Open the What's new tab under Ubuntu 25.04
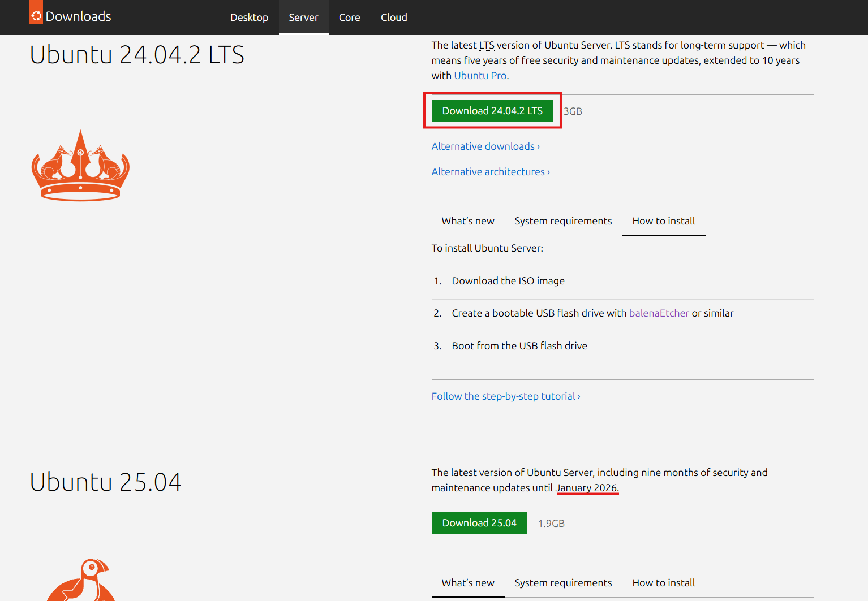The width and height of the screenshot is (868, 601). (467, 582)
